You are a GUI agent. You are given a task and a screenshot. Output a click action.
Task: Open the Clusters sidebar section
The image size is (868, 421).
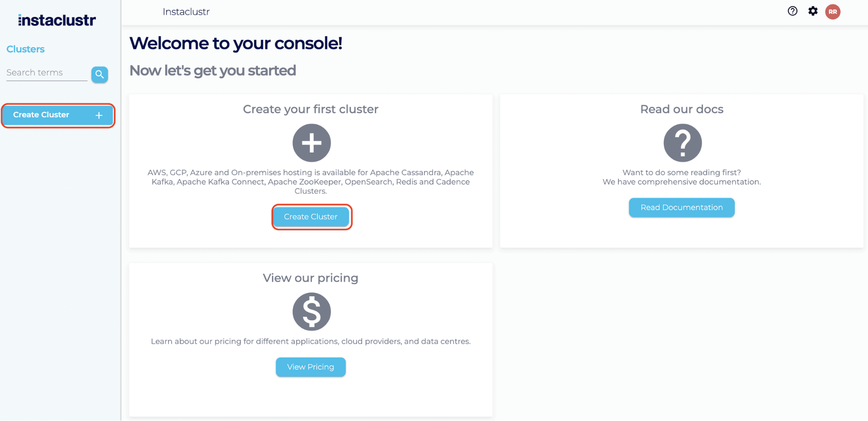click(26, 49)
